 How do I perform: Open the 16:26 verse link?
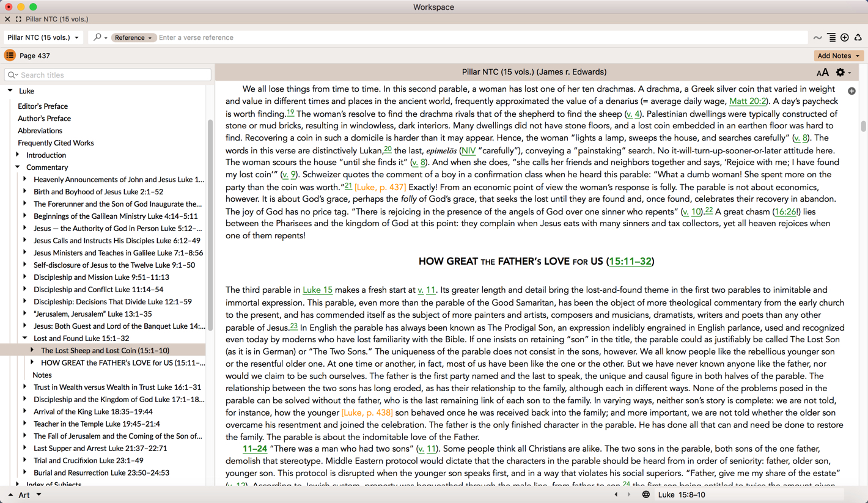(x=785, y=212)
